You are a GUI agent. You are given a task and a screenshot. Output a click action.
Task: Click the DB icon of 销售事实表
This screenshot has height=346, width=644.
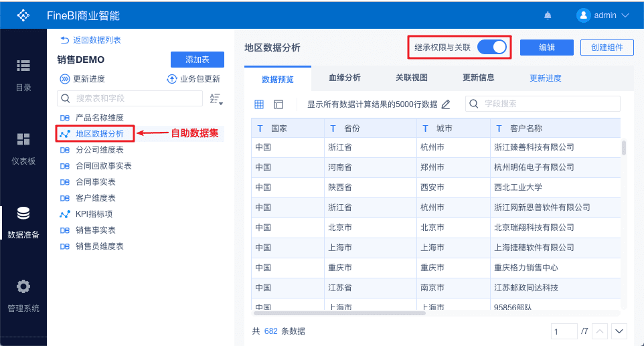[x=65, y=231]
